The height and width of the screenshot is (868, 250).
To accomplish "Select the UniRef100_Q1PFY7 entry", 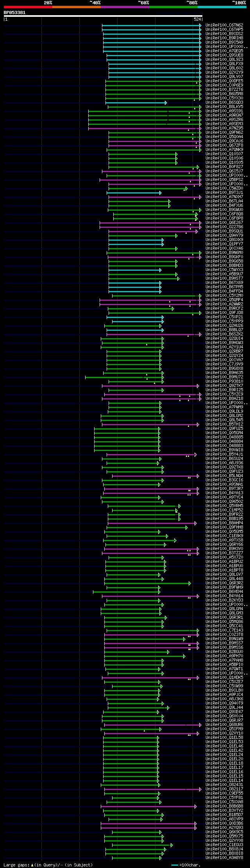I will point(224,244).
